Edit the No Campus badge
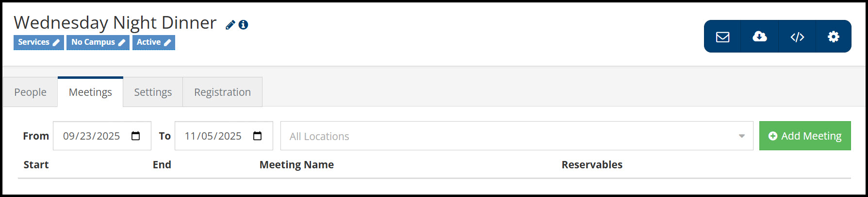The image size is (868, 197). click(98, 42)
